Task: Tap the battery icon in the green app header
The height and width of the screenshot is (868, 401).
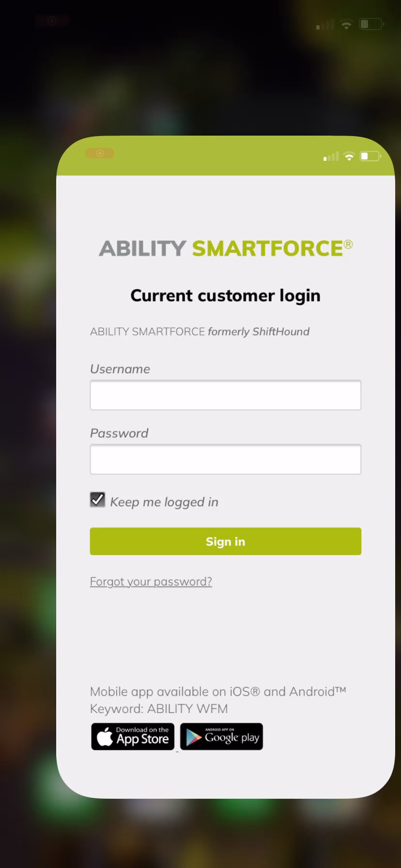Action: (370, 156)
